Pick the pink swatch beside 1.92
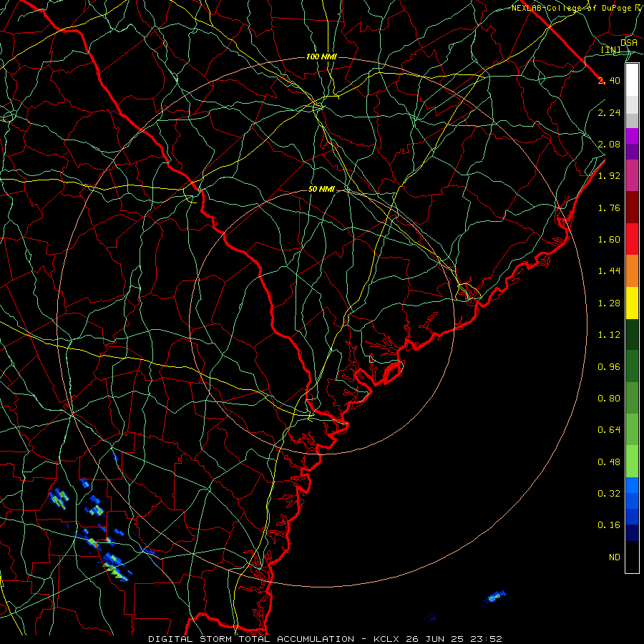Image resolution: width=644 pixels, height=644 pixels. tap(632, 175)
